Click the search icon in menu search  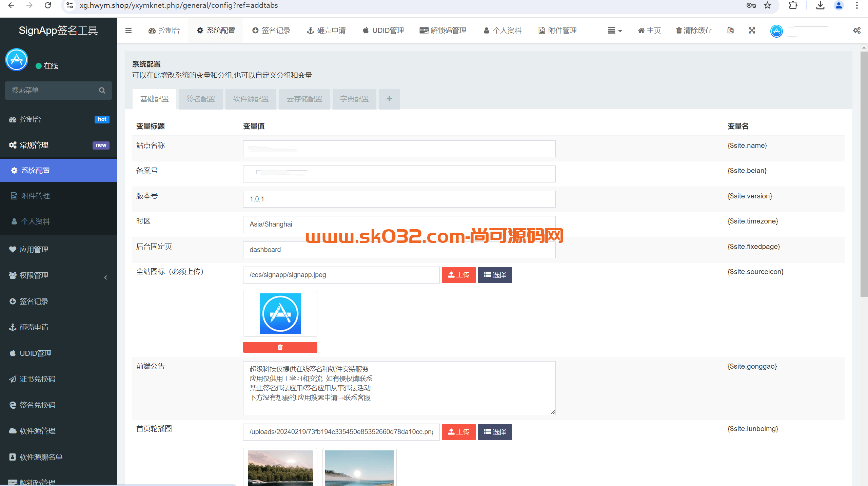[x=102, y=90]
